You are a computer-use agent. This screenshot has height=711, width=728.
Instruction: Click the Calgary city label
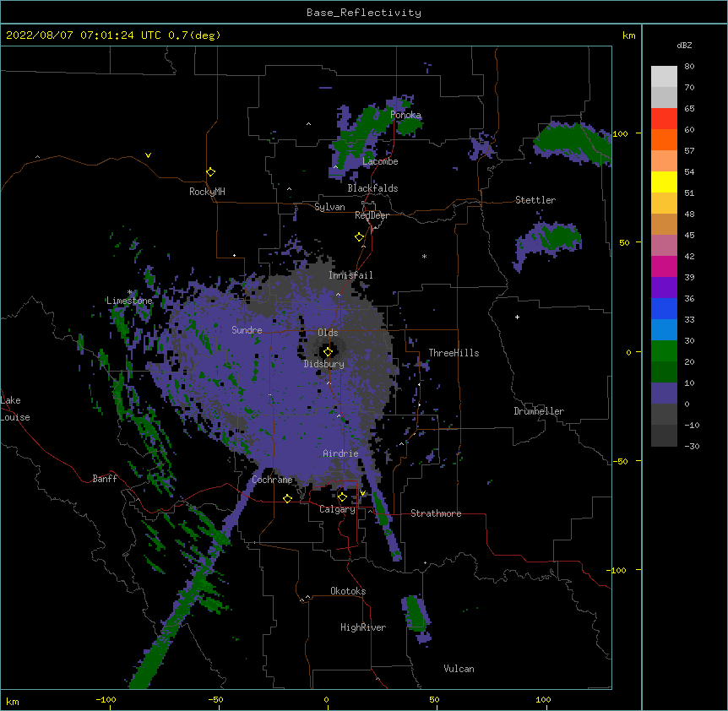337,509
